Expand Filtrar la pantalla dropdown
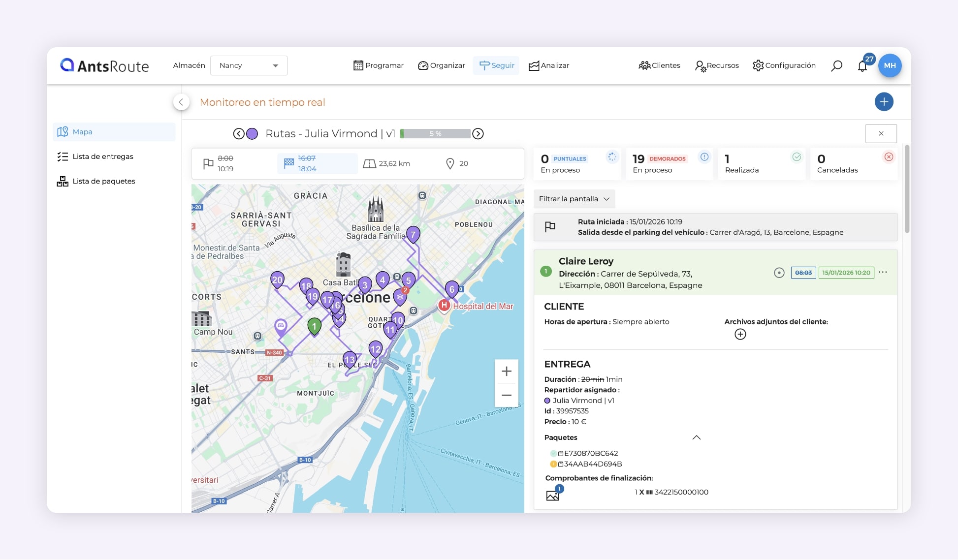 574,199
